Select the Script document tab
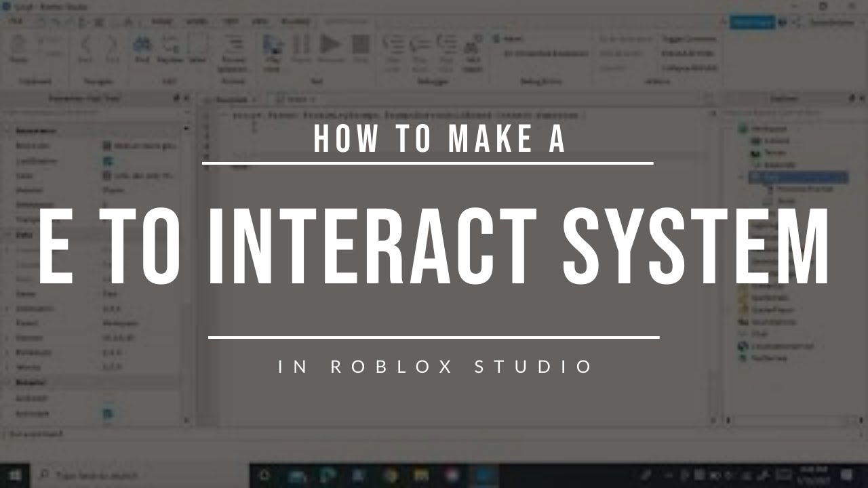868x488 pixels. click(x=297, y=99)
